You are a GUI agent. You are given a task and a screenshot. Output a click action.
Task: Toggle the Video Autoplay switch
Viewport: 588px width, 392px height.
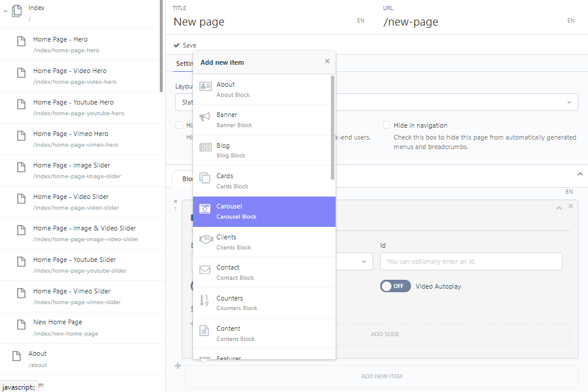coord(395,286)
